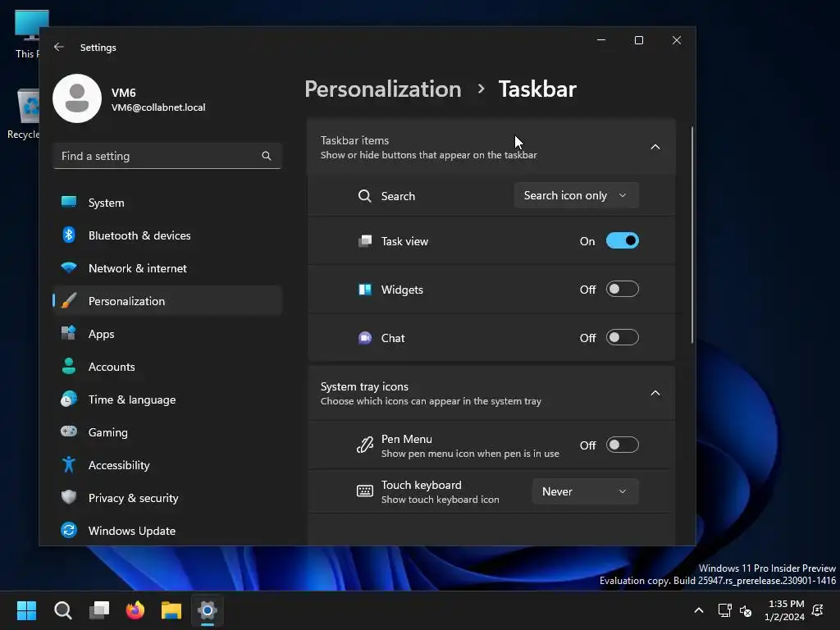Enable the Chat toggle
The width and height of the screenshot is (840, 630).
(622, 337)
